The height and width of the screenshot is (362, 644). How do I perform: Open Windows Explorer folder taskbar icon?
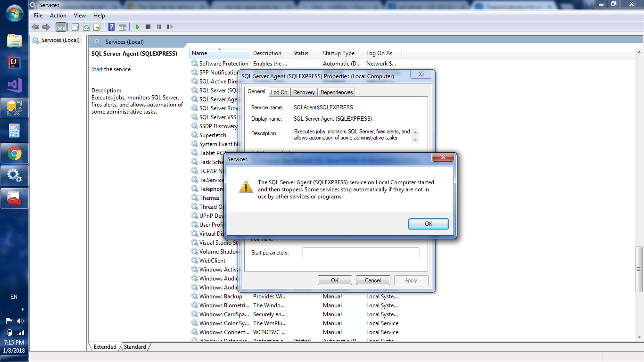click(15, 41)
